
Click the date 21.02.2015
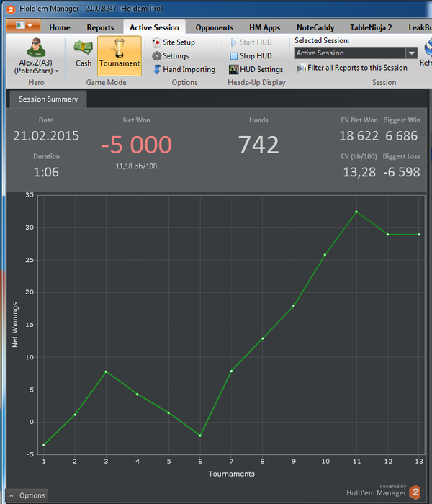46,136
